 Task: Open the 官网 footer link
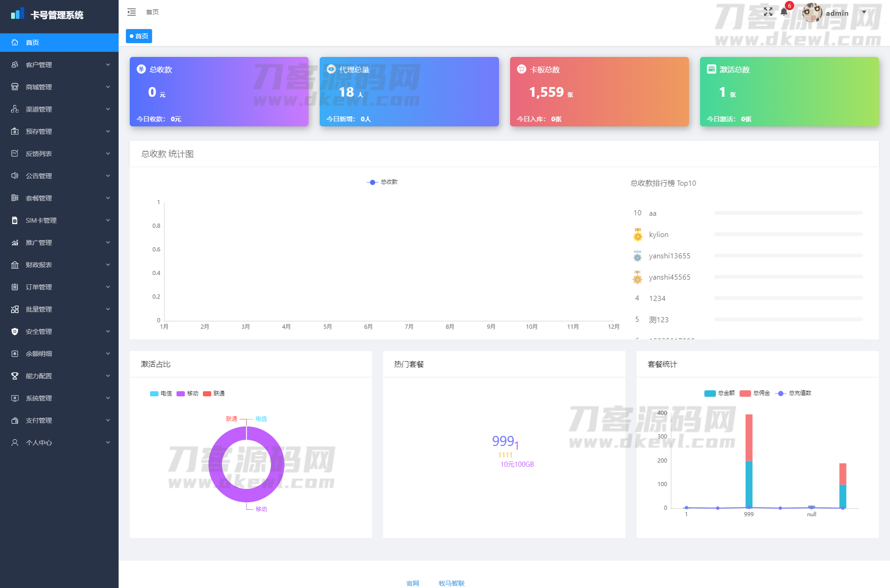click(x=412, y=583)
